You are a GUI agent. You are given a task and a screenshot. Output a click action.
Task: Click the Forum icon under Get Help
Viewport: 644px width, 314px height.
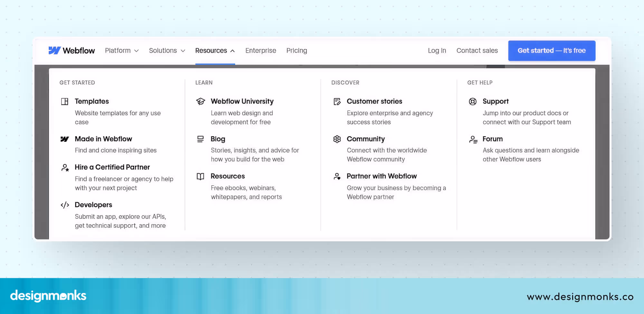pyautogui.click(x=472, y=139)
